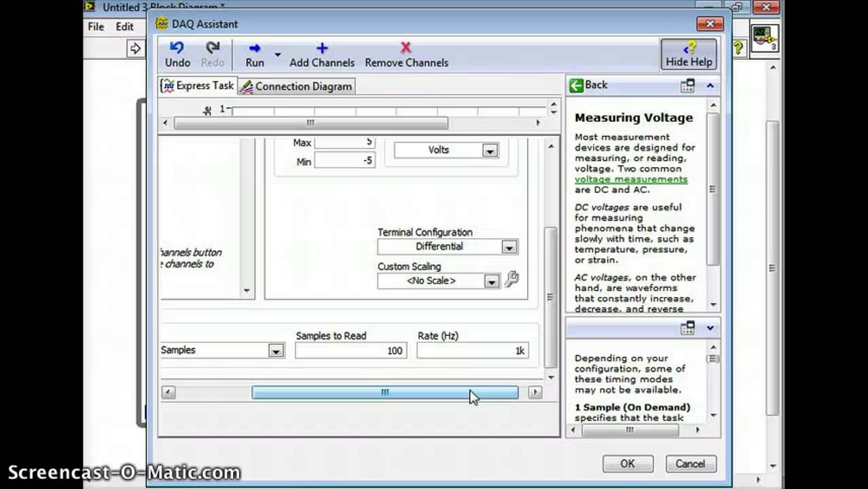Click the settings pane horizontal scrollbar thumb
Image resolution: width=868 pixels, height=489 pixels.
pos(385,393)
